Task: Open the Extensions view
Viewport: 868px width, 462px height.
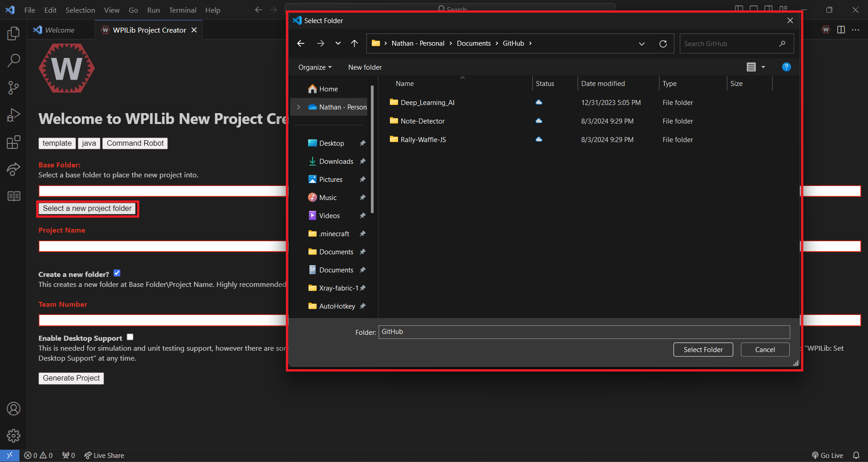Action: [14, 142]
